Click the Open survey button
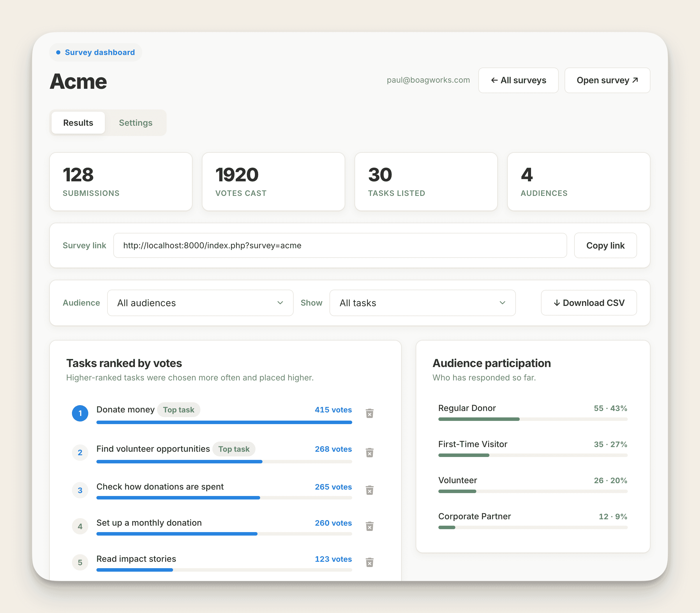 tap(607, 80)
